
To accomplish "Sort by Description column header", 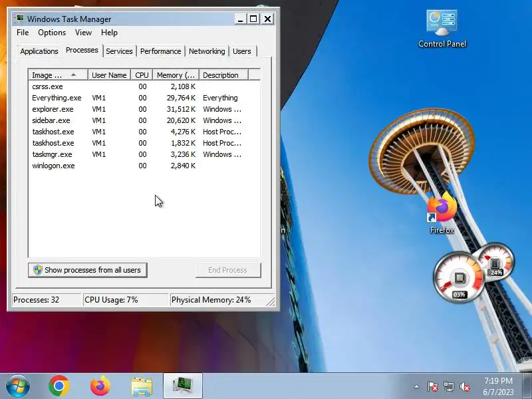I will tap(223, 75).
